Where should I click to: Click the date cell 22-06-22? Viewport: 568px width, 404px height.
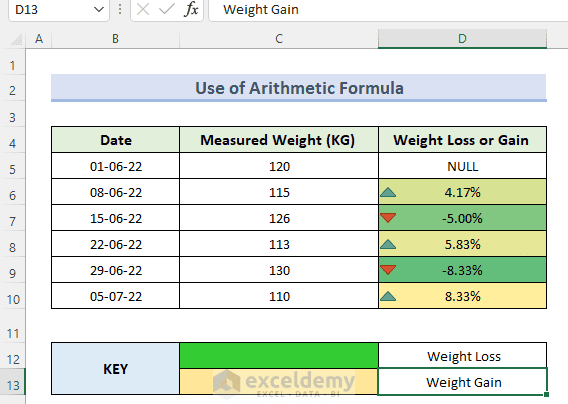pos(116,244)
